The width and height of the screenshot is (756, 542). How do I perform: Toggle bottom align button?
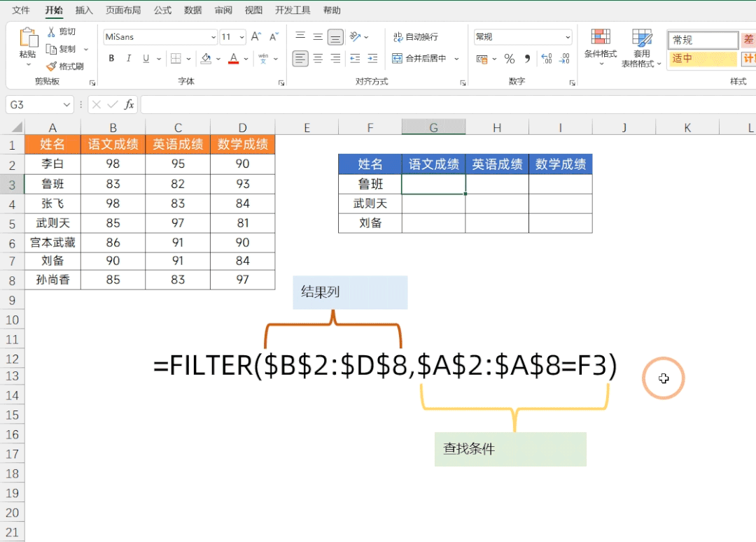pos(335,37)
